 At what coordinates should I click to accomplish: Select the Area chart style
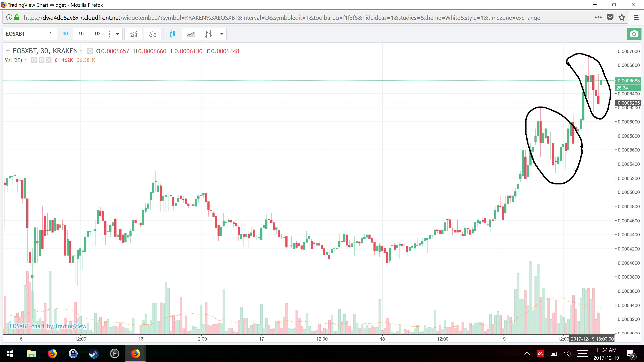coord(191,34)
